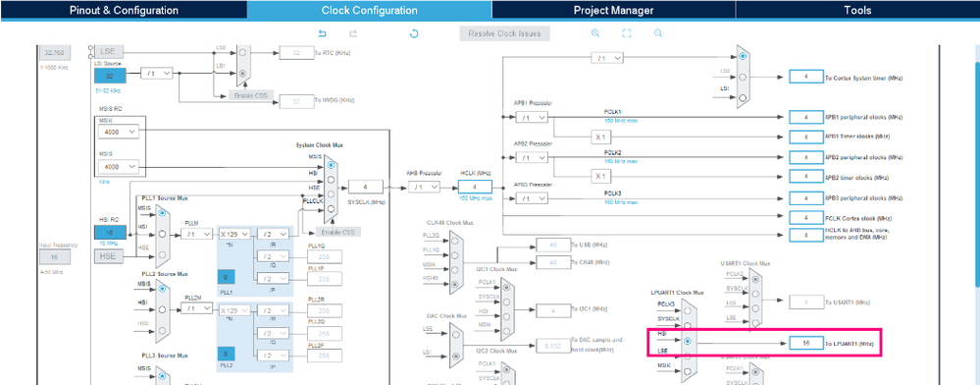Select PCLK3 in LPUART1 Clock Mux

coord(688,310)
